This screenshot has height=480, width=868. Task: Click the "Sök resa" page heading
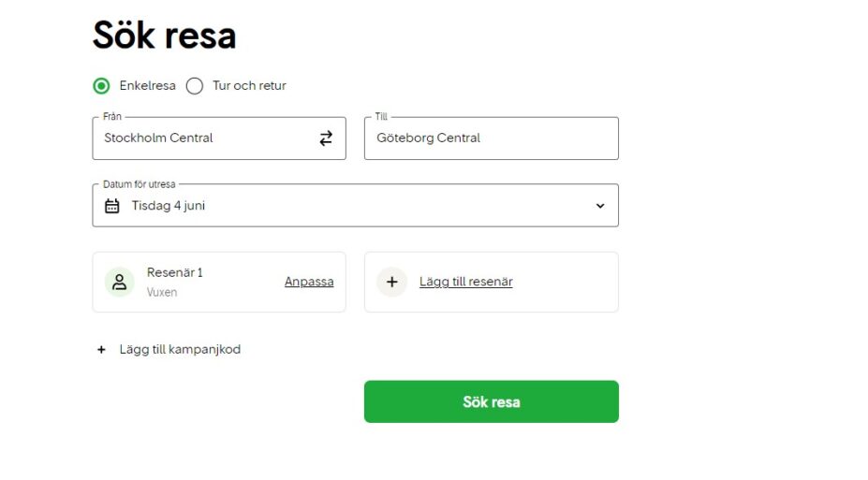coord(164,36)
